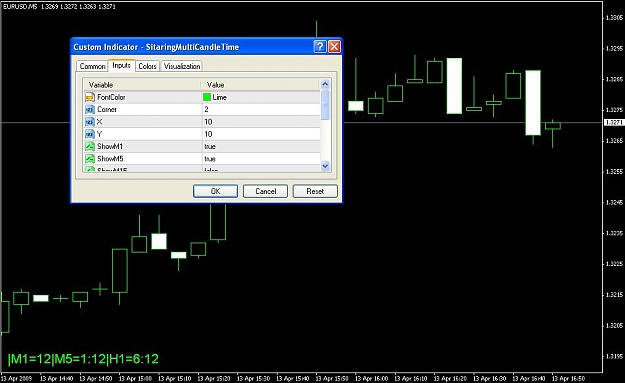Click the inputs list scrollbar thumb
Viewport: 625px width, 383px height.
point(325,104)
